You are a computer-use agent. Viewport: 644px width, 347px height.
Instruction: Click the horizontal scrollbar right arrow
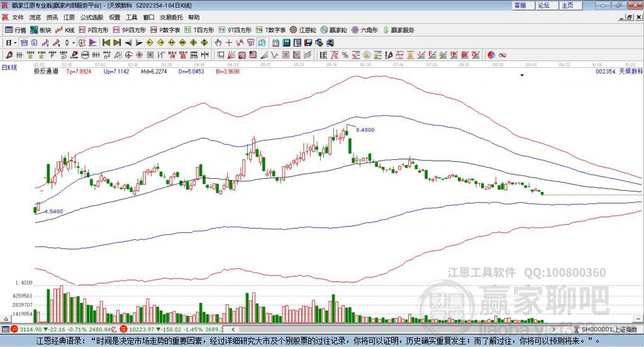click(553, 329)
